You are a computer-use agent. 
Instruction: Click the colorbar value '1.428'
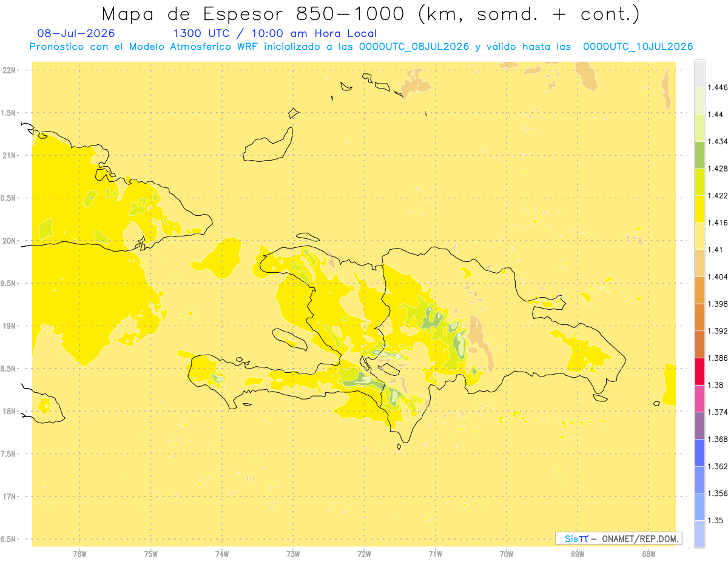717,169
